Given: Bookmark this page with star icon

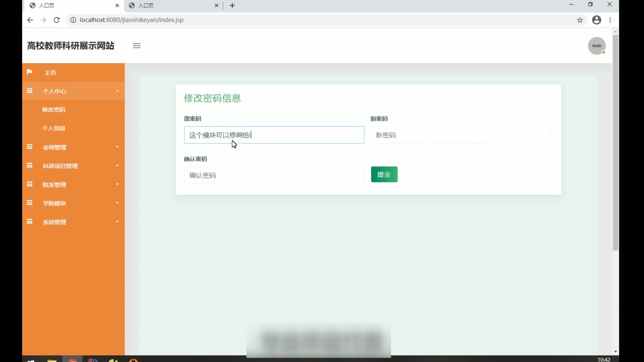Looking at the screenshot, I should (580, 20).
